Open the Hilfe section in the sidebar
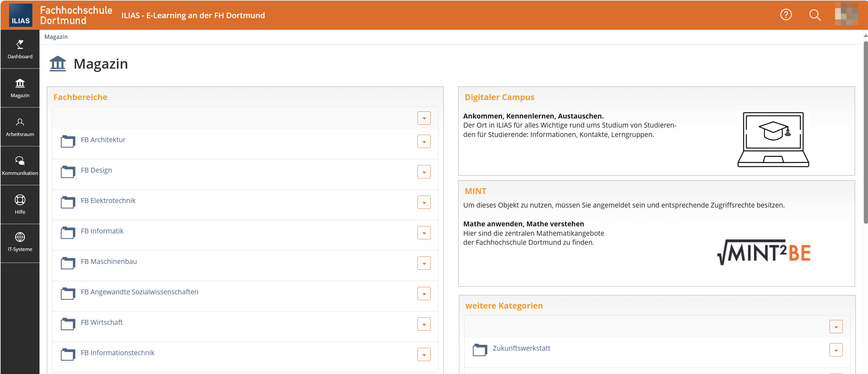 [x=20, y=204]
